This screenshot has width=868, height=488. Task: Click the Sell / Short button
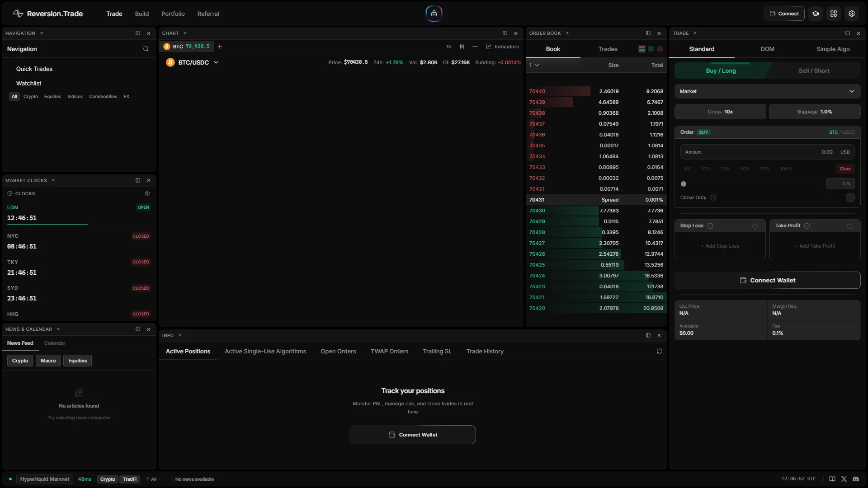[x=814, y=71]
